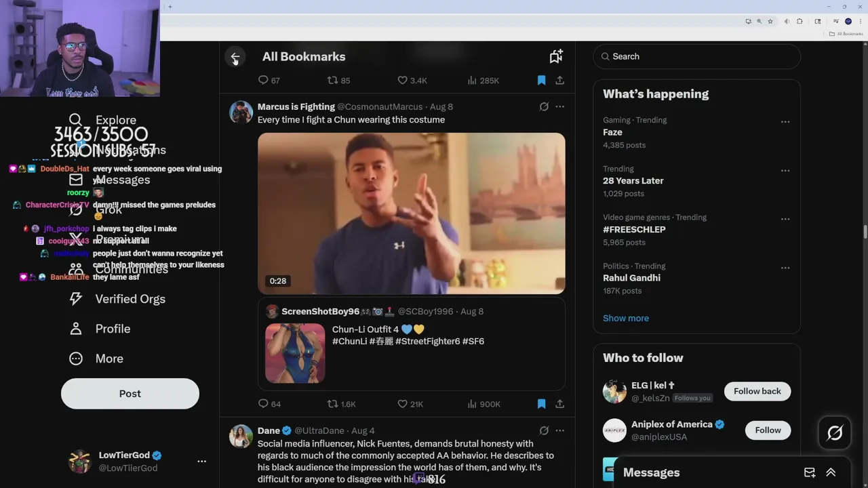Viewport: 868px width, 488px height.
Task: Open the floating Grok button
Action: point(835,432)
